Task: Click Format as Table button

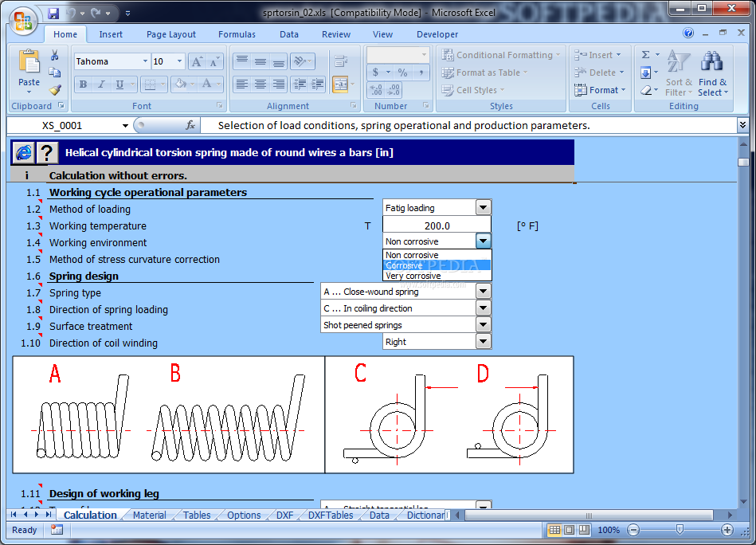Action: point(484,73)
